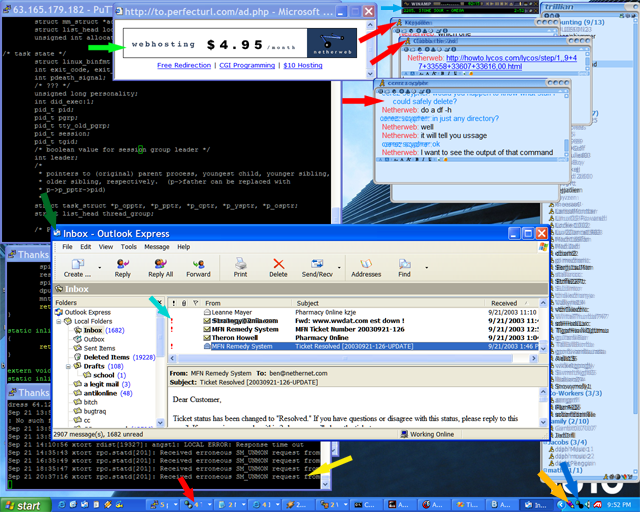
Task: Select the Inbox (1682) folder
Action: coord(99,330)
